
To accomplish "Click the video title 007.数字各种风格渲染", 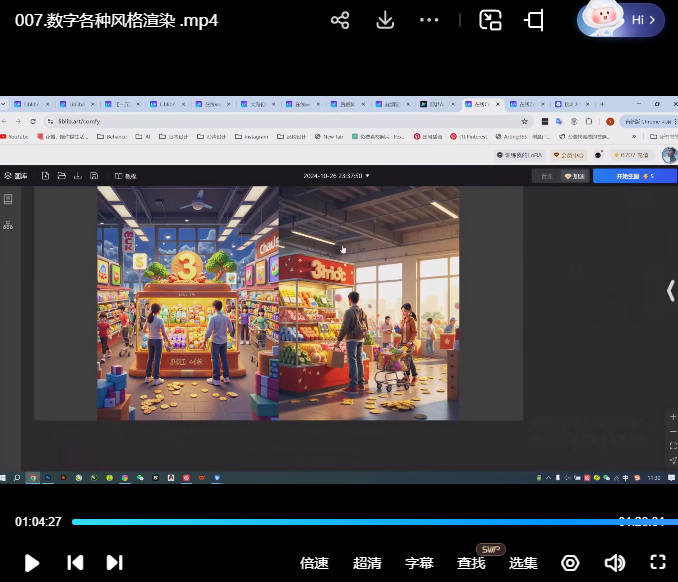I will (x=117, y=20).
